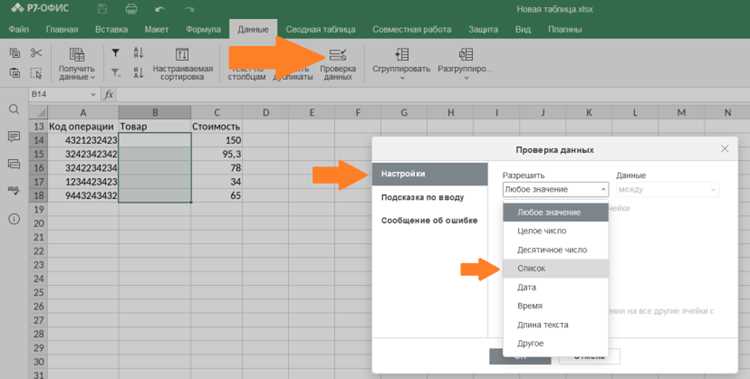
Task: Click the Print icon in title bar
Action: 131,9
